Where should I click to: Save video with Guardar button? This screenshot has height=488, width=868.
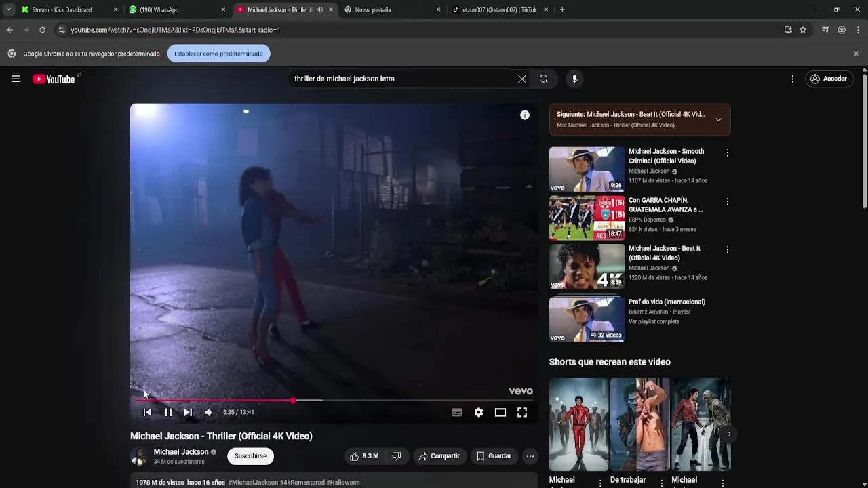click(x=494, y=456)
